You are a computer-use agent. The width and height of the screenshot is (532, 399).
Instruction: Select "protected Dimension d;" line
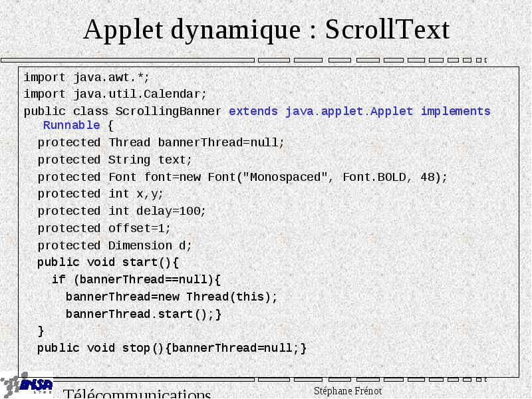point(114,245)
